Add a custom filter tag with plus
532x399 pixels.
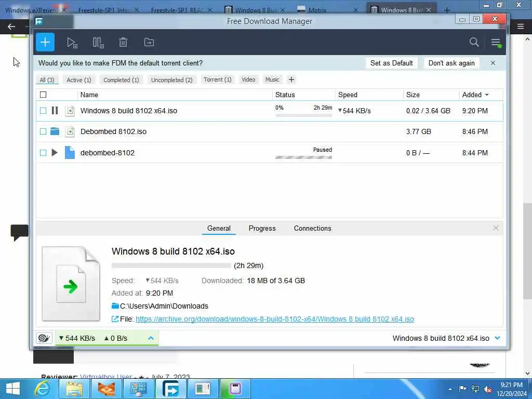tap(291, 79)
